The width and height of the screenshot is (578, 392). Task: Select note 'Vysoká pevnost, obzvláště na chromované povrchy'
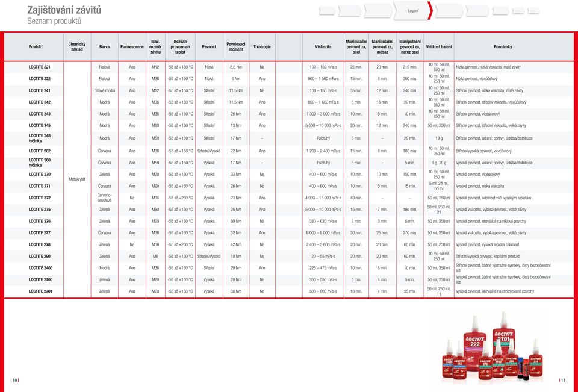(495, 291)
